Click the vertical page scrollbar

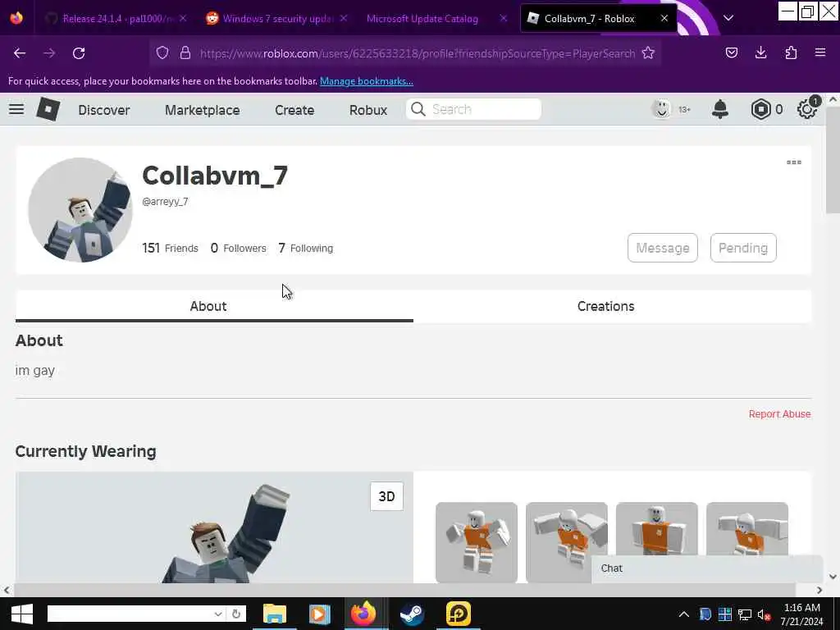tap(833, 160)
